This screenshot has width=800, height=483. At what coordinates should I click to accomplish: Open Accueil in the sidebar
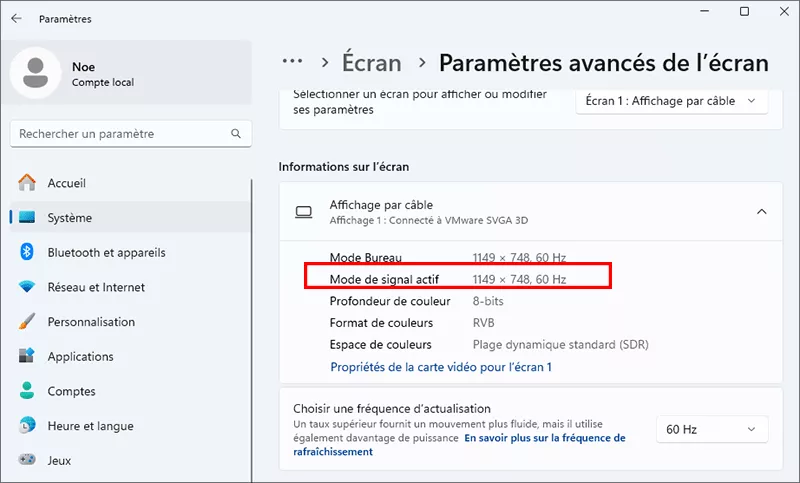coord(130,183)
